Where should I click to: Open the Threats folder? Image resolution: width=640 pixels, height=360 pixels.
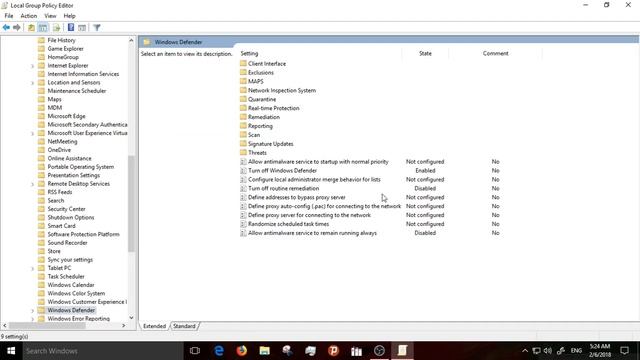coord(257,153)
